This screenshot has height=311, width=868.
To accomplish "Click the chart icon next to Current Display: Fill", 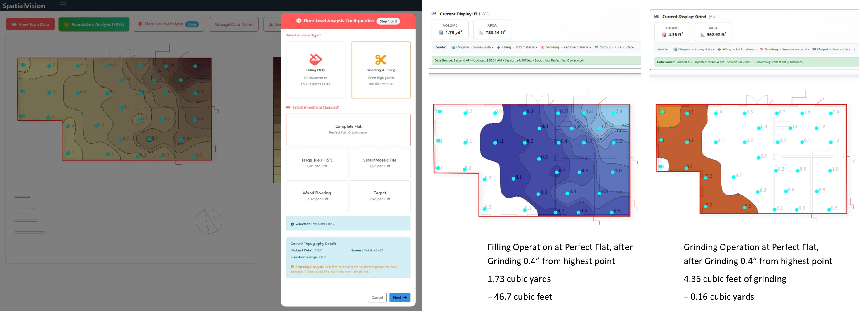I will pos(434,14).
